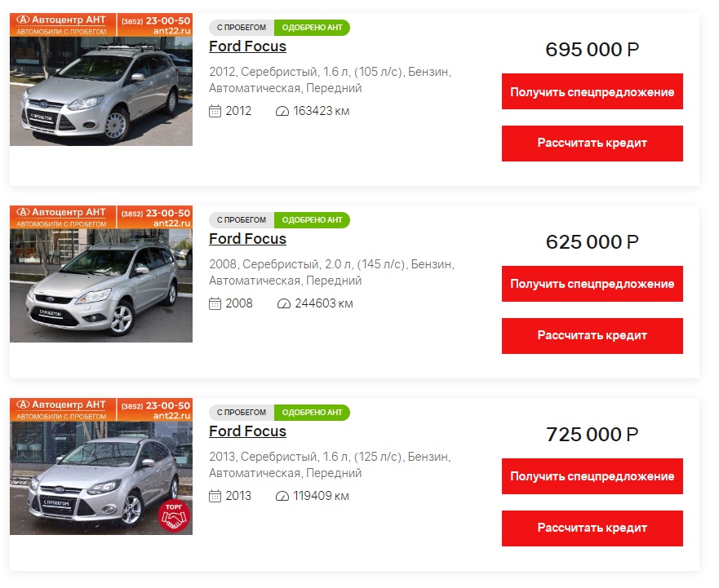Get special offer for 625 000 ₽ car

point(592,284)
